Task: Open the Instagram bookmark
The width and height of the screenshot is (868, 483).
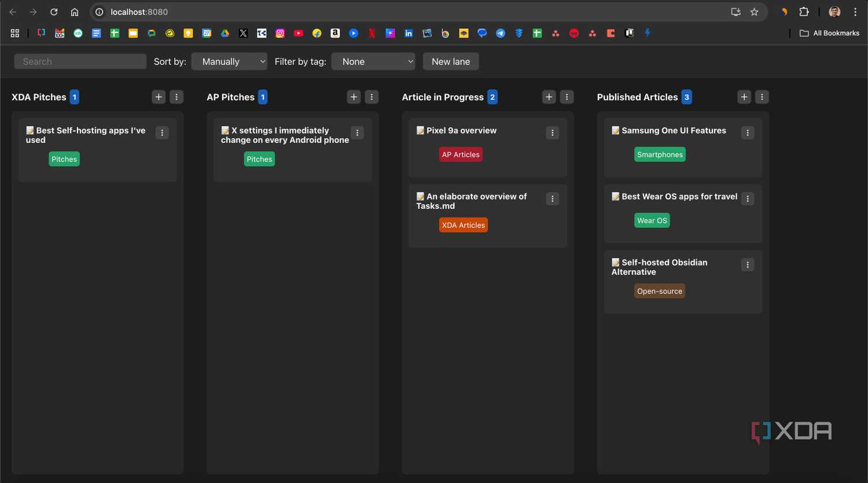Action: pyautogui.click(x=280, y=34)
